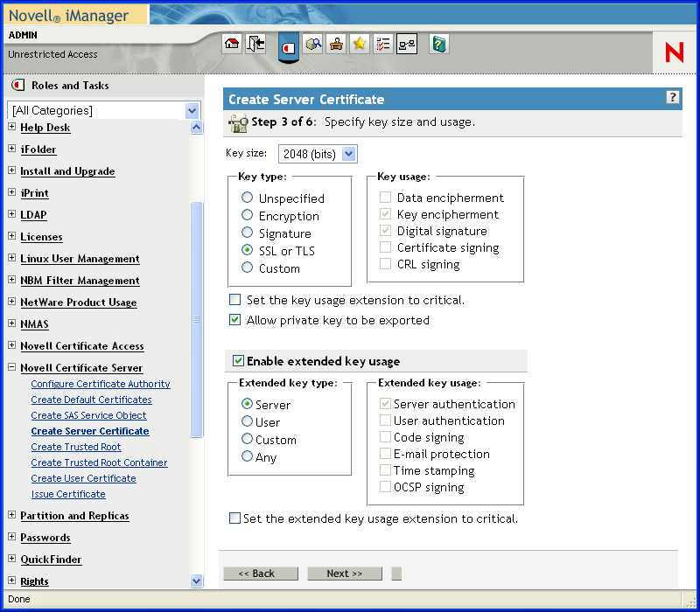Open the NetWare Product Usage role

coord(79,303)
